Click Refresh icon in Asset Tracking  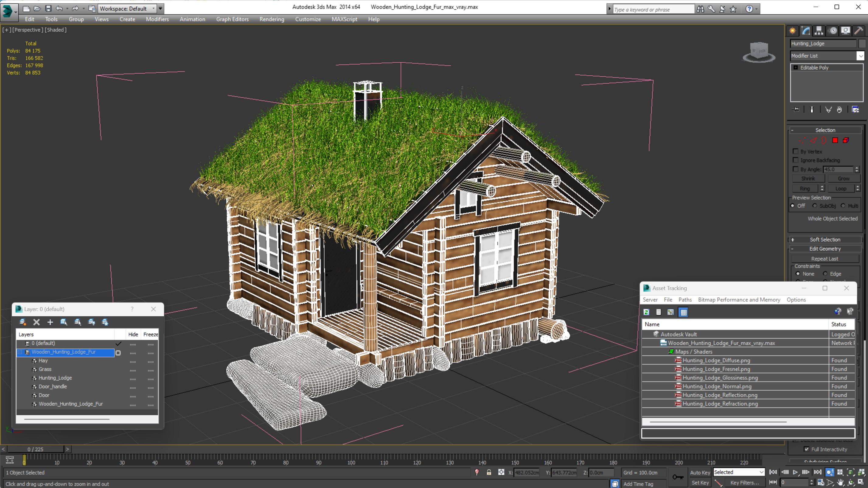pyautogui.click(x=646, y=312)
